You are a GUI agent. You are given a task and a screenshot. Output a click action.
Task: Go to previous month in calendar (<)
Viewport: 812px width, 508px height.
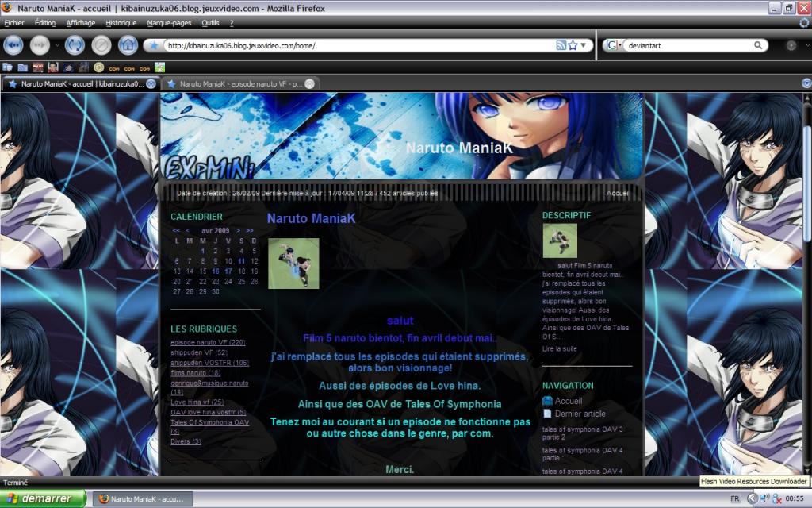(x=187, y=231)
